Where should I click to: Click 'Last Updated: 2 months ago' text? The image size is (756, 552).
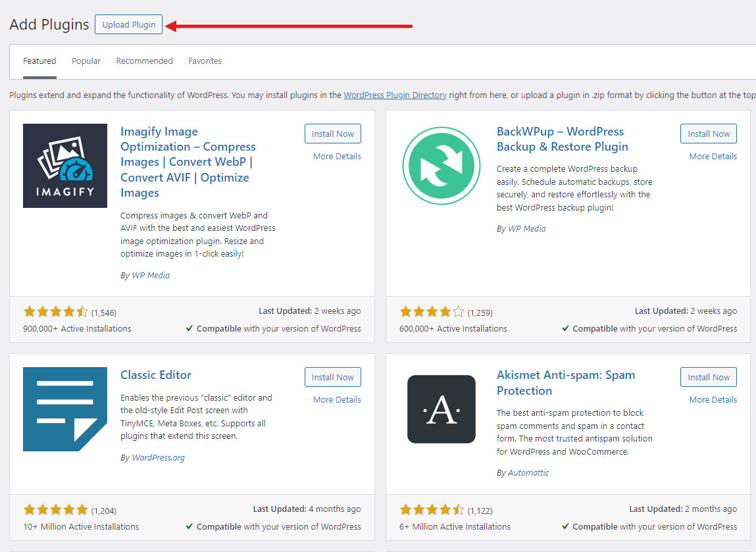[x=683, y=509]
